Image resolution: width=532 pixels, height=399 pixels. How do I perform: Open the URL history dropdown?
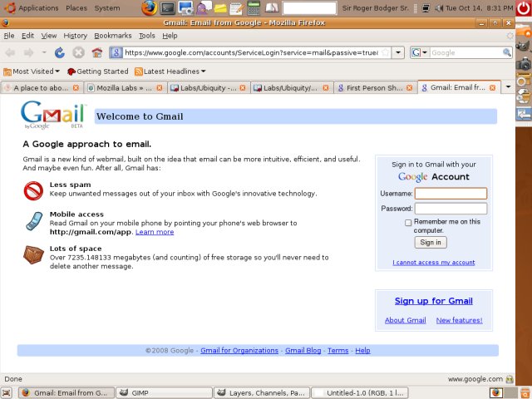(x=398, y=52)
